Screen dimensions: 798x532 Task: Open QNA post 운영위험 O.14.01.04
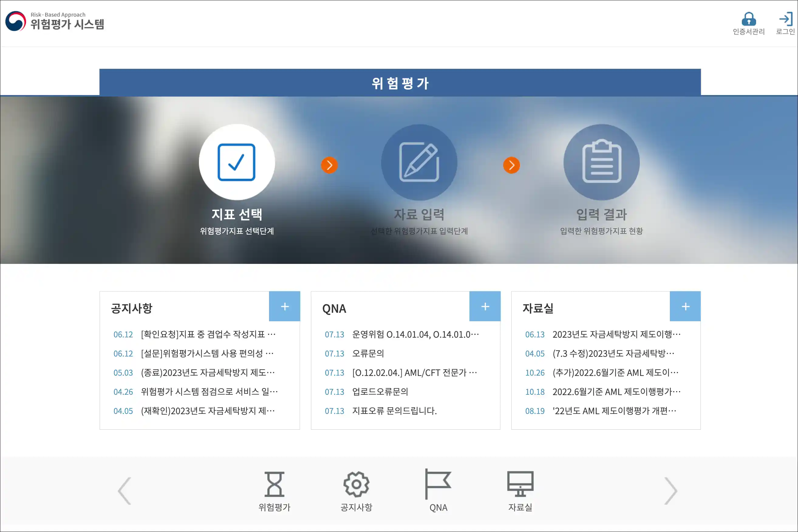tap(416, 335)
